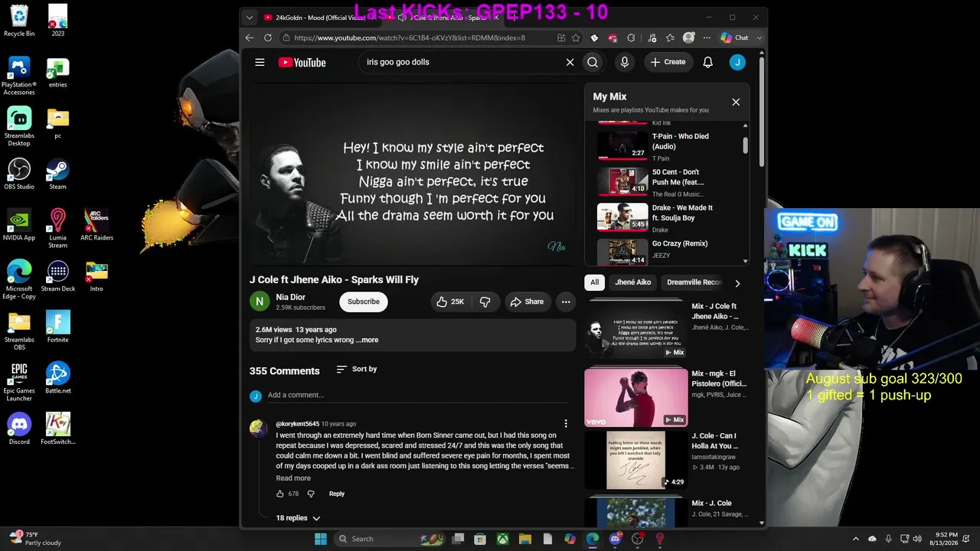Open Lumia Stream desktop shortcut
Image resolution: width=980 pixels, height=551 pixels.
(x=57, y=228)
